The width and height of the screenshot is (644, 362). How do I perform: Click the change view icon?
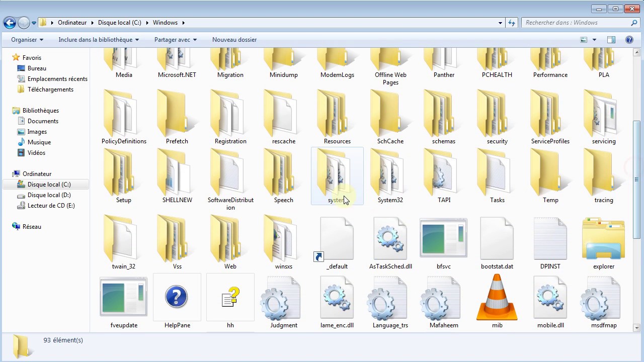click(584, 40)
